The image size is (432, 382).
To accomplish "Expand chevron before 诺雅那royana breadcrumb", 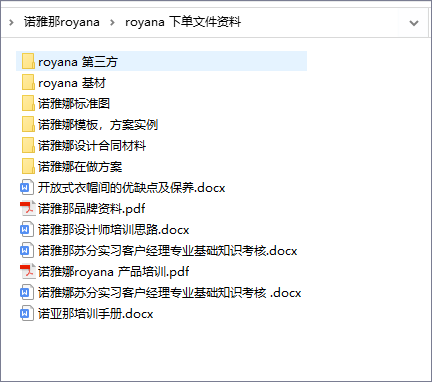I will (11, 23).
